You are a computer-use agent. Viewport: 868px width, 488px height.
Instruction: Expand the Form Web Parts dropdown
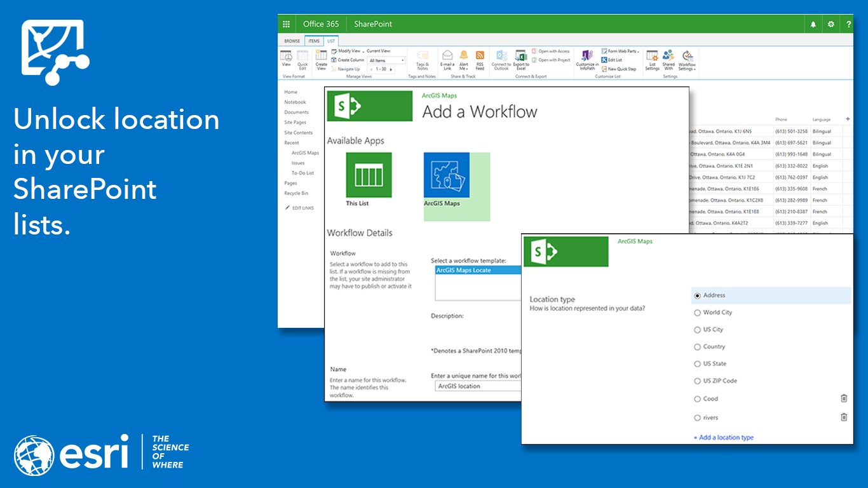tap(621, 51)
